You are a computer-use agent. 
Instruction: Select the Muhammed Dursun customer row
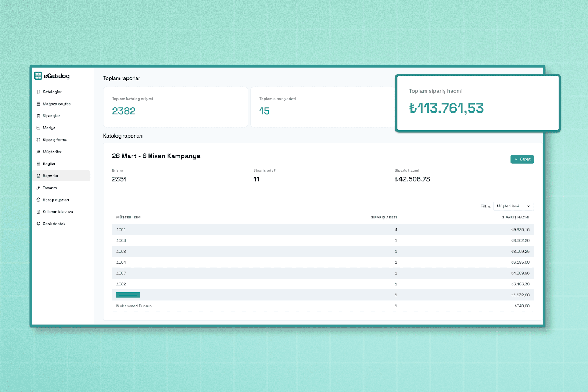323,306
